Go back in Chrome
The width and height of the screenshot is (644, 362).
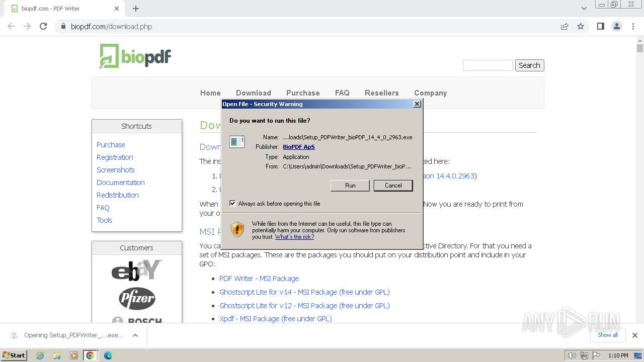(11, 26)
